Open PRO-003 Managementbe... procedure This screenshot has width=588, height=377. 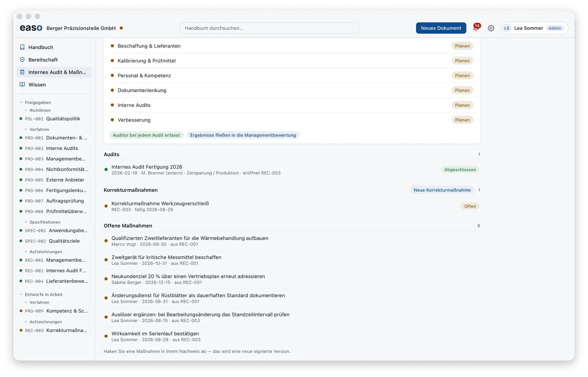(x=54, y=159)
